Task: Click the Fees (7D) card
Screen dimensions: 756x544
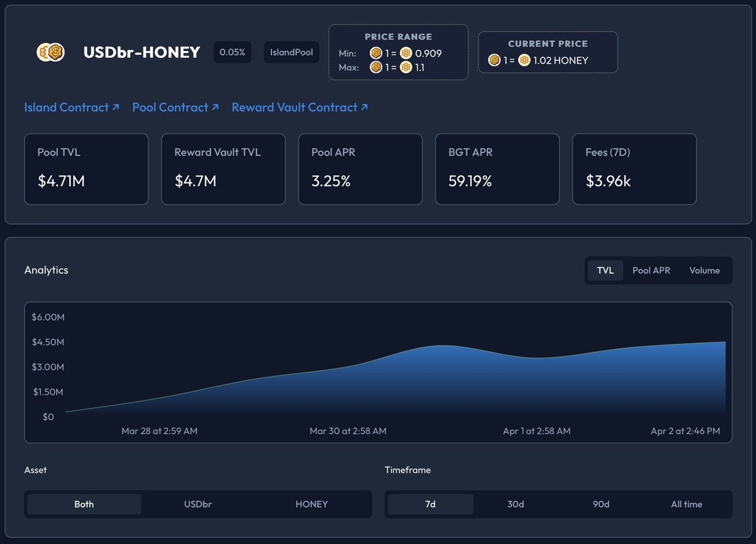Action: tap(634, 169)
